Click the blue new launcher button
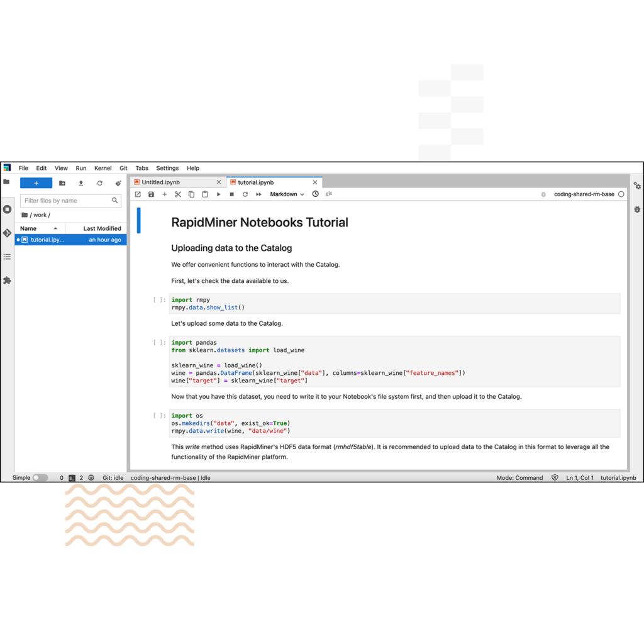The height and width of the screenshot is (644, 644). [36, 183]
